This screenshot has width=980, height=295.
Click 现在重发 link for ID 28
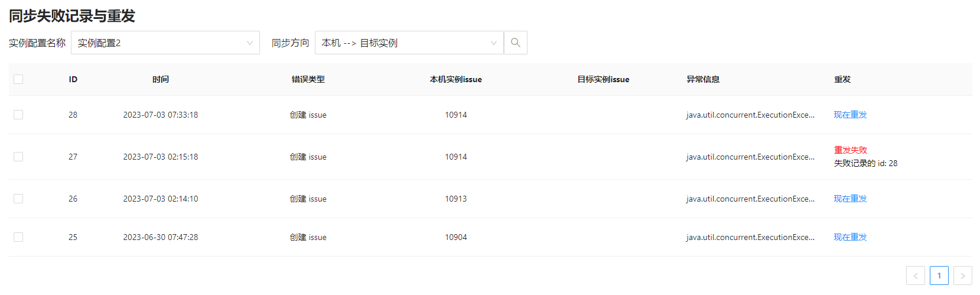click(850, 115)
